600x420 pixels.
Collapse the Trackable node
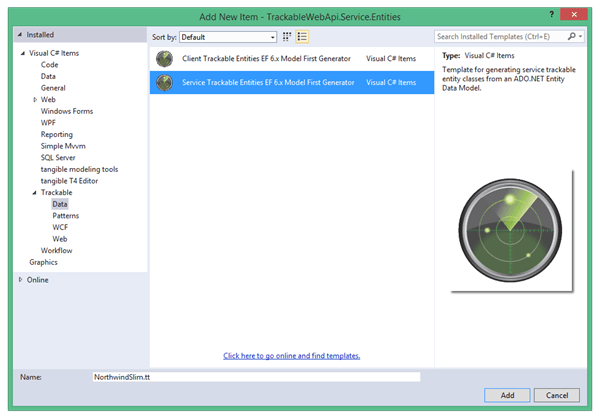[34, 192]
